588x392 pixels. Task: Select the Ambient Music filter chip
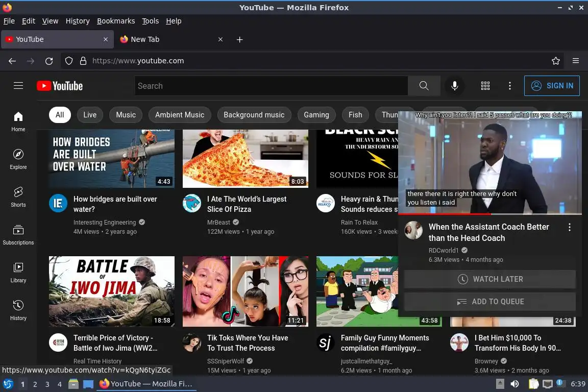click(x=180, y=115)
